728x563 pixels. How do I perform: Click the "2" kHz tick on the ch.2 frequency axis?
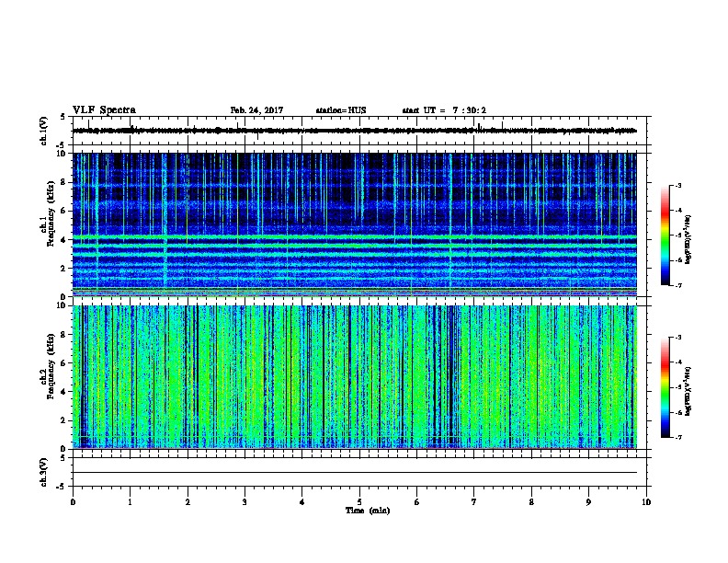(x=63, y=420)
